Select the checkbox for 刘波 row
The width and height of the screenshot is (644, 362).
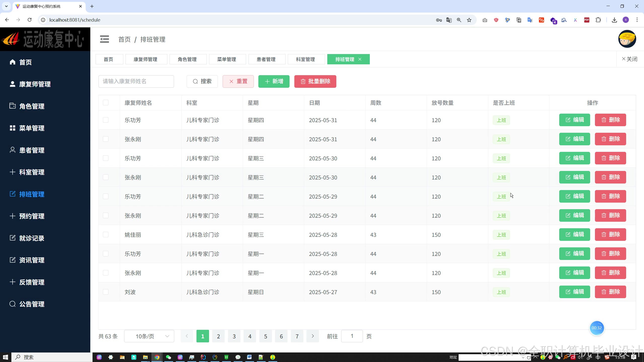(x=106, y=292)
